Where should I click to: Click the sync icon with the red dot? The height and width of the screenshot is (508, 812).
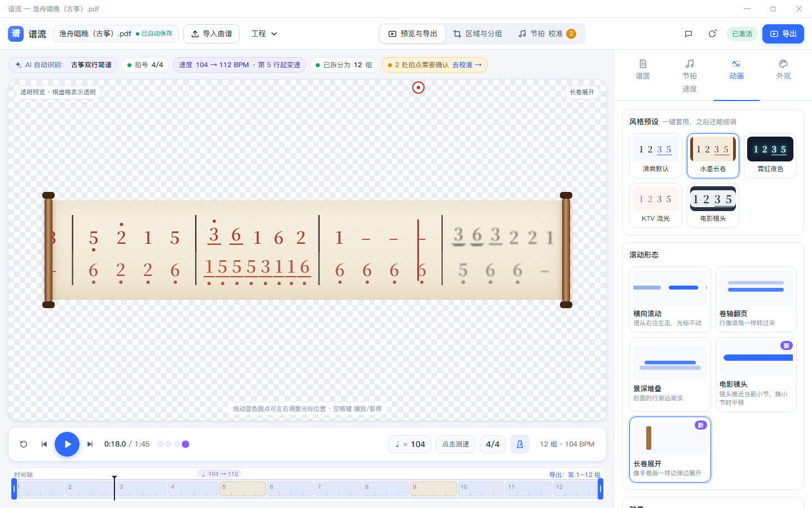point(712,34)
